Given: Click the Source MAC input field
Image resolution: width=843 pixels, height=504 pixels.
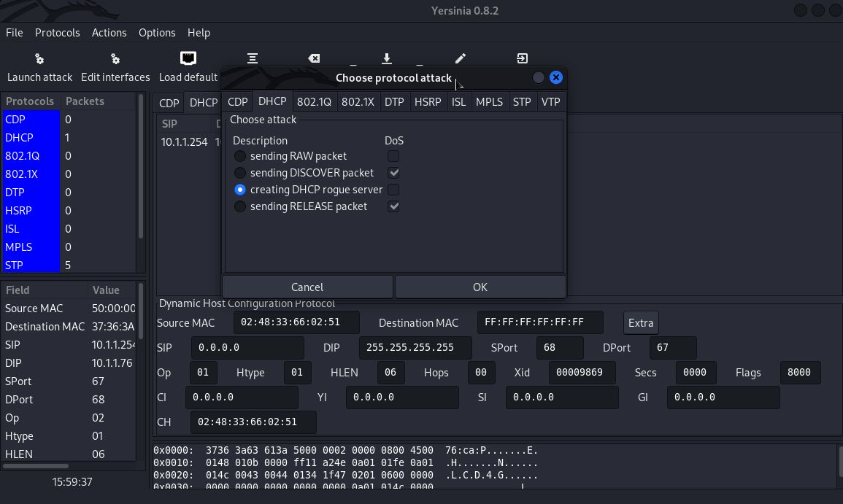Looking at the screenshot, I should tap(296, 322).
